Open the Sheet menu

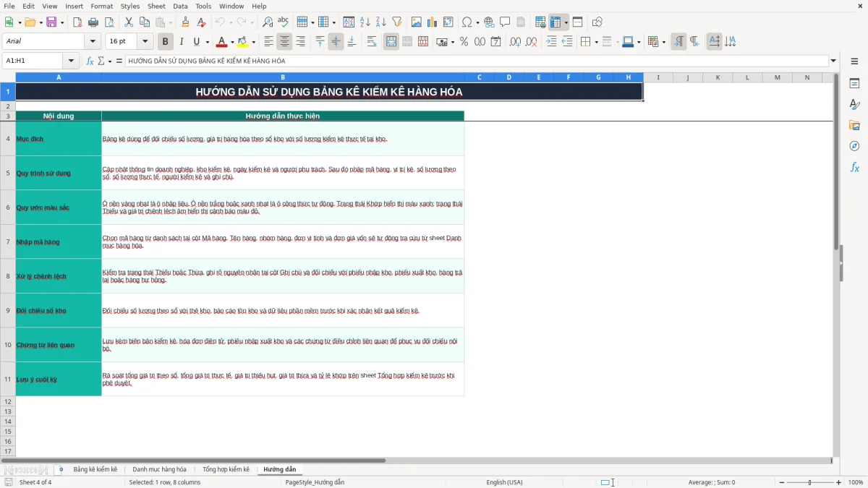point(156,6)
